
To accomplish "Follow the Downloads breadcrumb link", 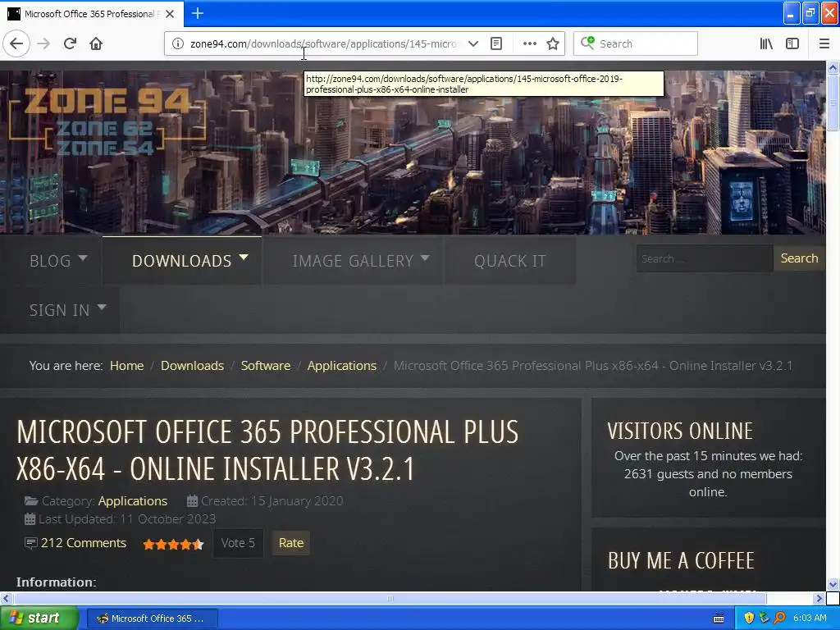I will (192, 365).
